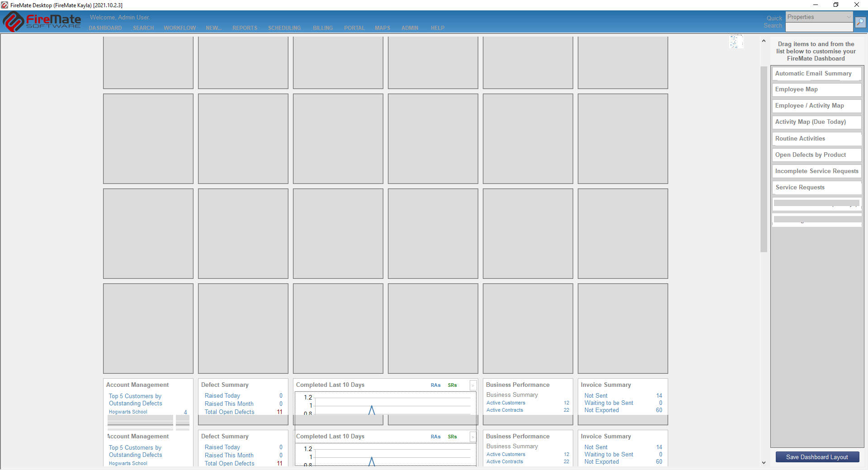
Task: Expand options on the top Completed Last 10 Days widget
Action: (x=473, y=385)
